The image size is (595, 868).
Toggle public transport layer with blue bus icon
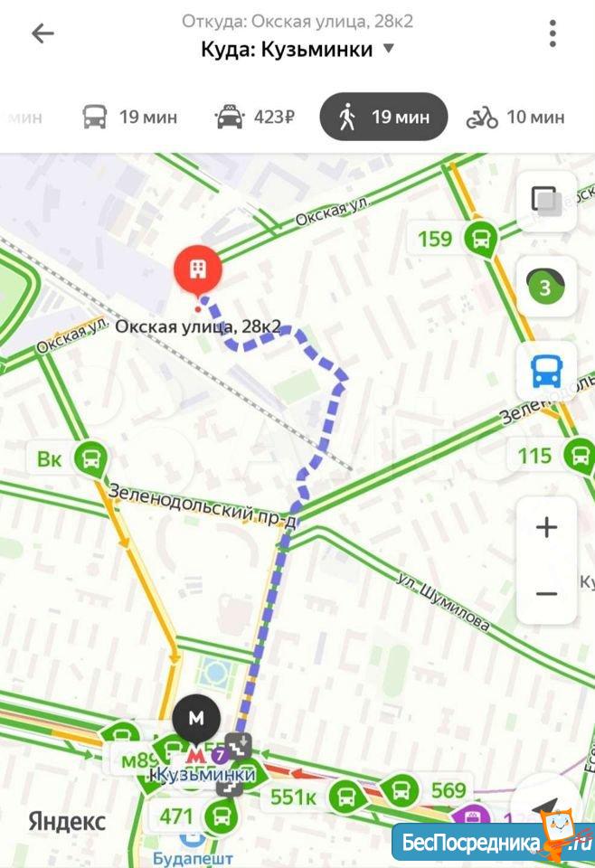tap(546, 372)
